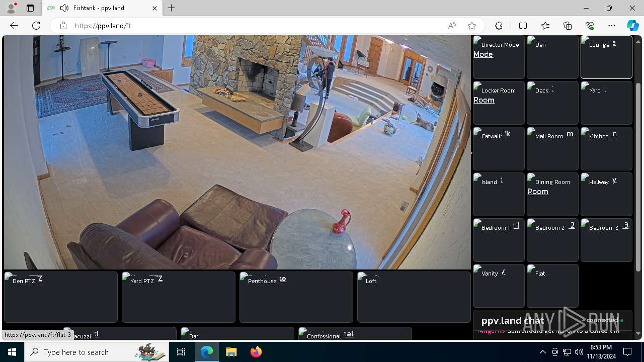Close the Fishtank tab
The height and width of the screenshot is (362, 644).
[x=154, y=8]
